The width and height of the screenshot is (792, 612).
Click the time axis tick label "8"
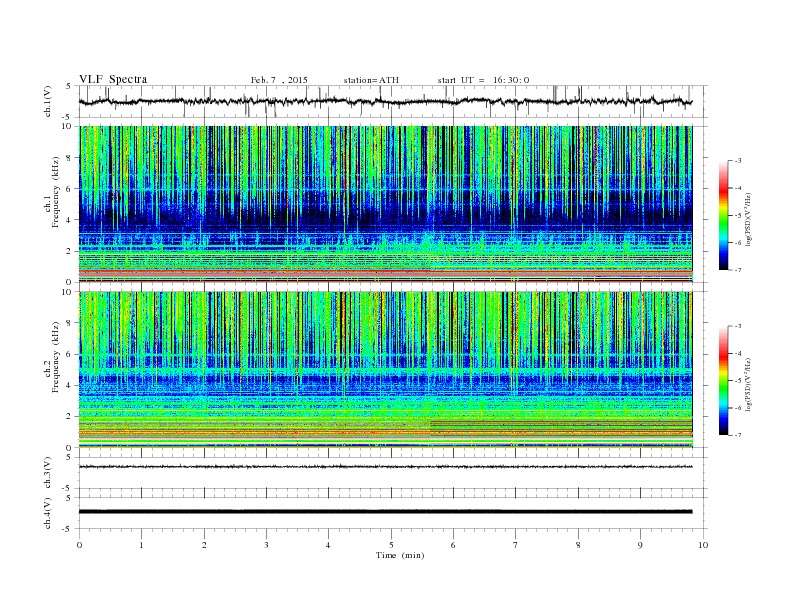578,545
